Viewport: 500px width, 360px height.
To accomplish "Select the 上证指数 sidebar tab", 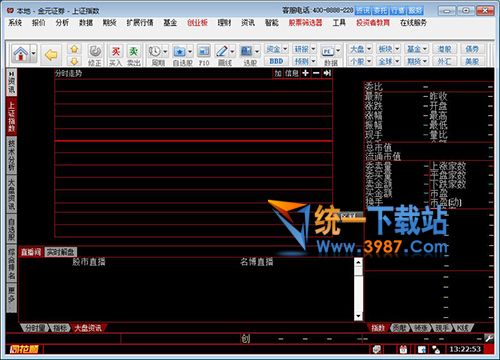I will (x=11, y=116).
